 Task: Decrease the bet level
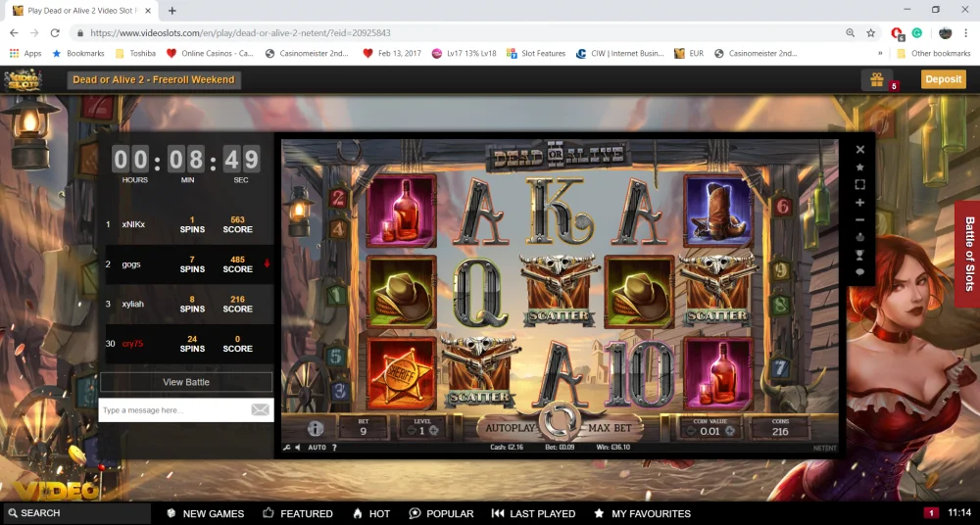[412, 431]
